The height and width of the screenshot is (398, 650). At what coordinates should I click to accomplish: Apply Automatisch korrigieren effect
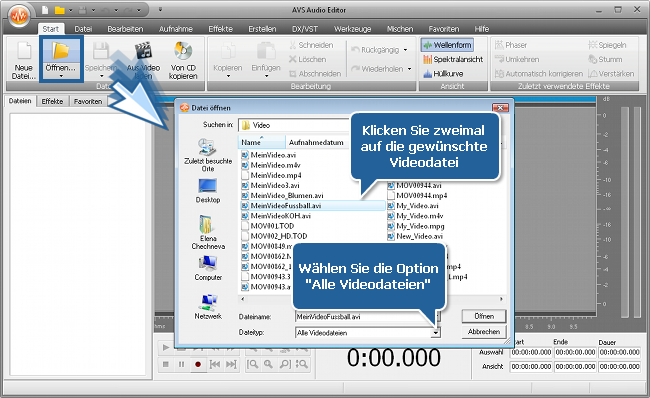pyautogui.click(x=539, y=73)
